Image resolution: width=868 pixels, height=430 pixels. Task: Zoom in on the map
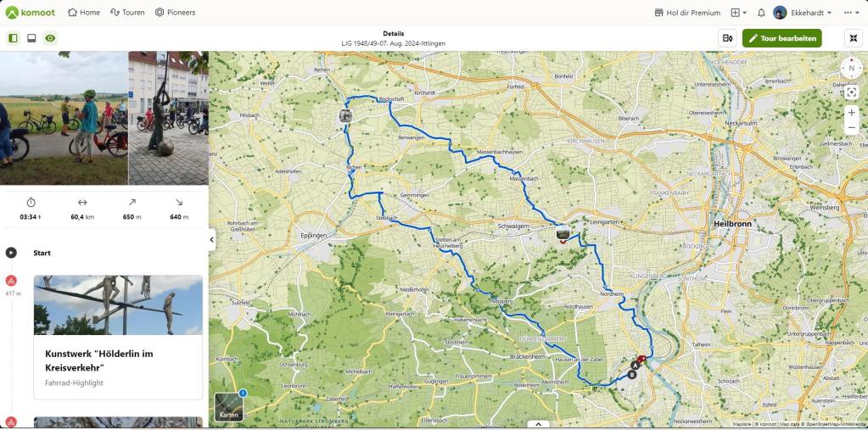coord(851,112)
